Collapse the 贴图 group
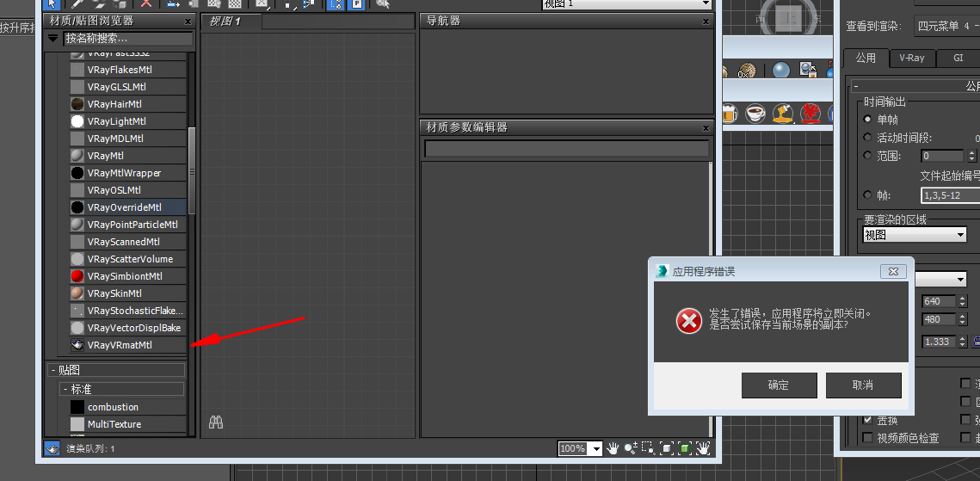 pos(54,371)
